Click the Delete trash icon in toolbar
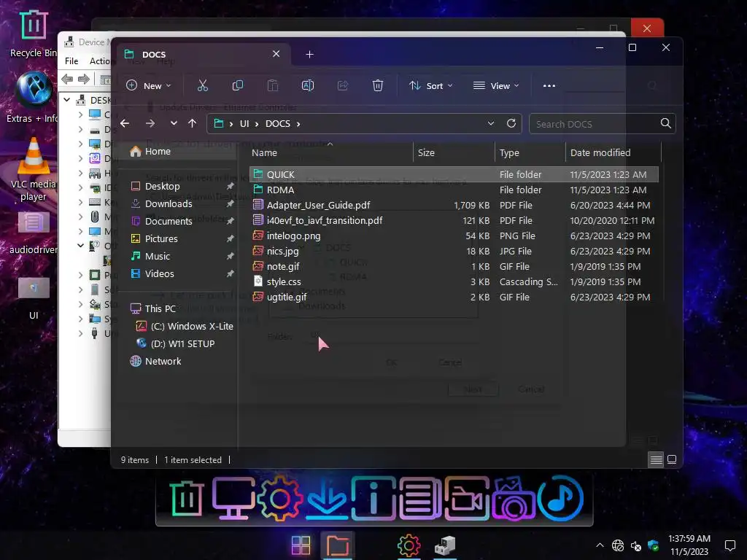 click(x=378, y=86)
